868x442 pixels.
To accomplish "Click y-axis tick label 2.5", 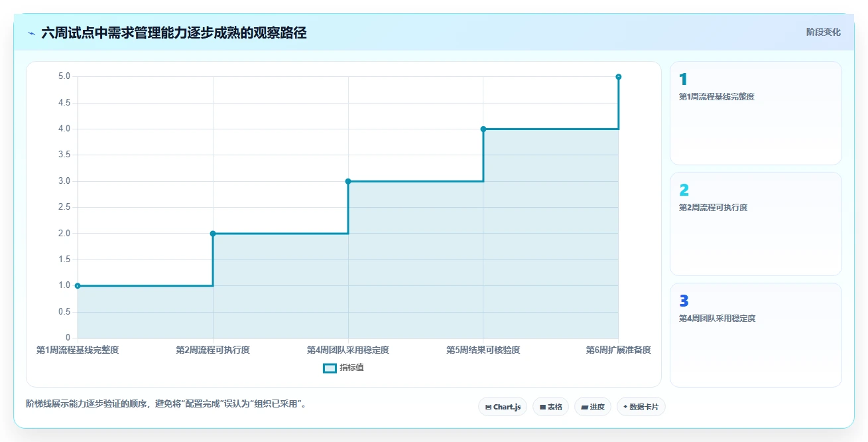I will coord(64,207).
